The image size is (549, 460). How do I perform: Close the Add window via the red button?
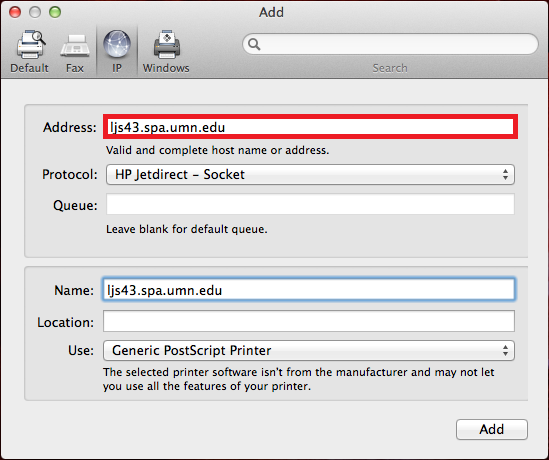[x=15, y=12]
